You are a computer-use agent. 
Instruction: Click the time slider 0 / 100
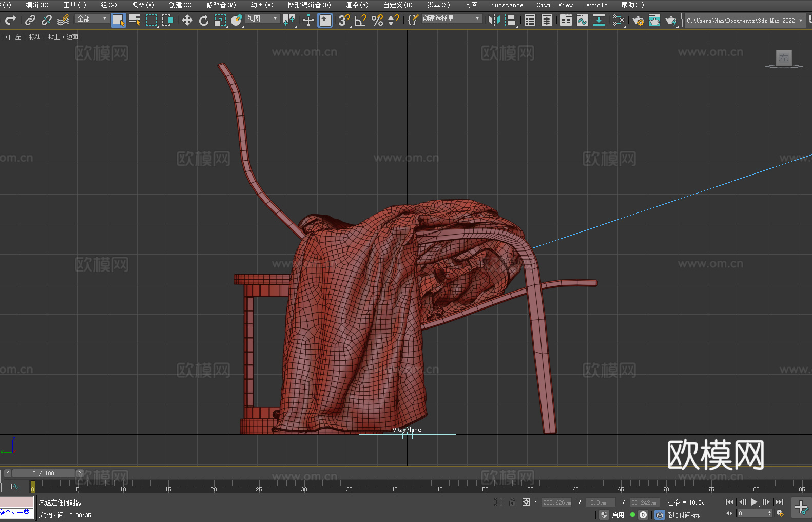(44, 473)
